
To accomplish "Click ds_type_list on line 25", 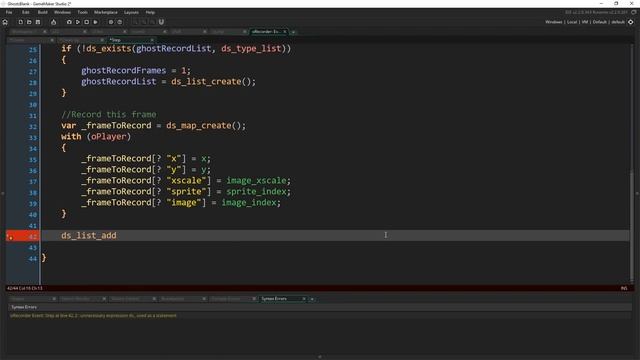I will point(251,49).
